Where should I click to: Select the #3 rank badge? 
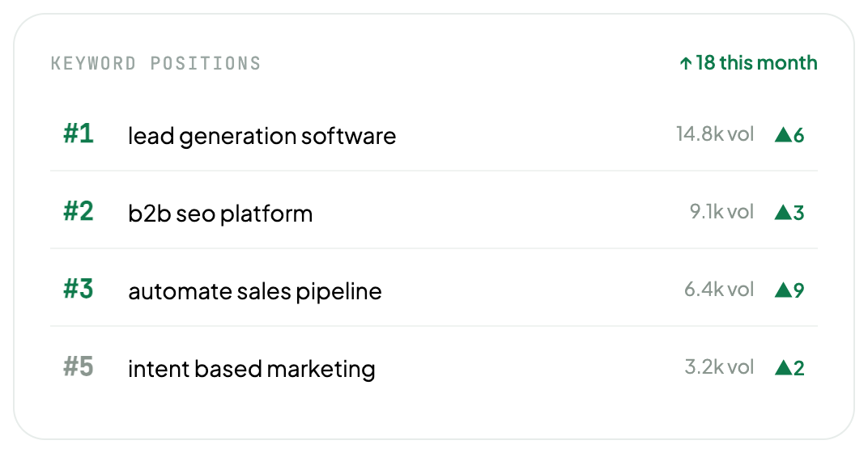(78, 289)
